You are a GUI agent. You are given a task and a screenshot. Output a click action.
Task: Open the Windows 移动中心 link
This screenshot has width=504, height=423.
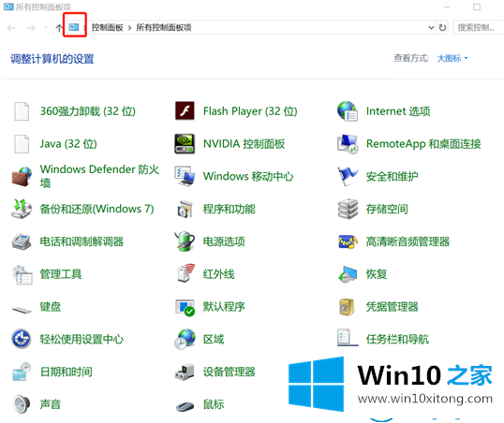point(248,176)
